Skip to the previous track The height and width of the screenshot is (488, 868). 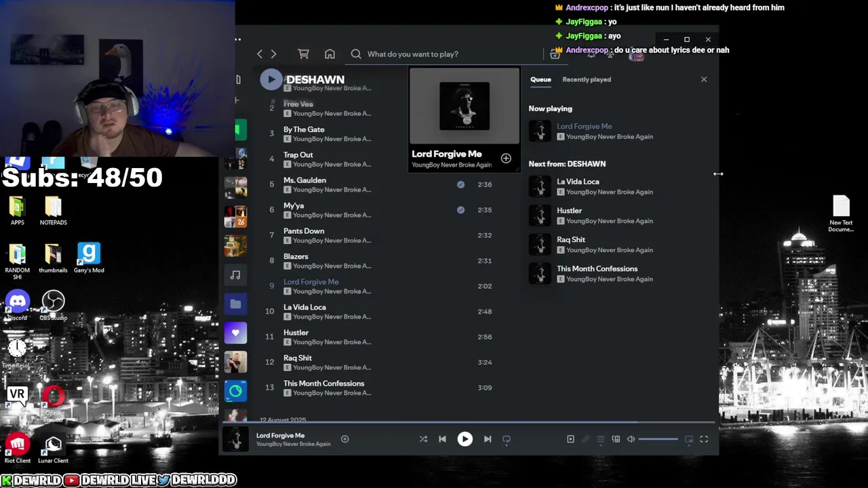[442, 439]
